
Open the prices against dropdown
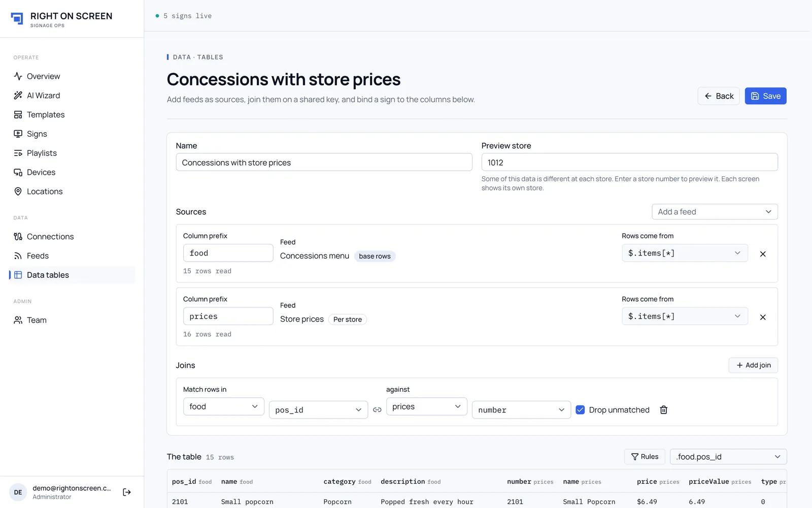426,406
